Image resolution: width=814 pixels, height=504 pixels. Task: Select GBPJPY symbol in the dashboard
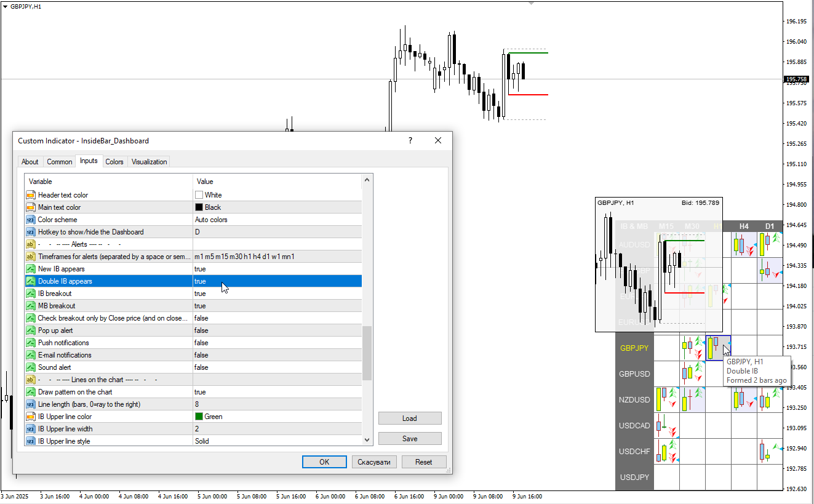pyautogui.click(x=634, y=348)
